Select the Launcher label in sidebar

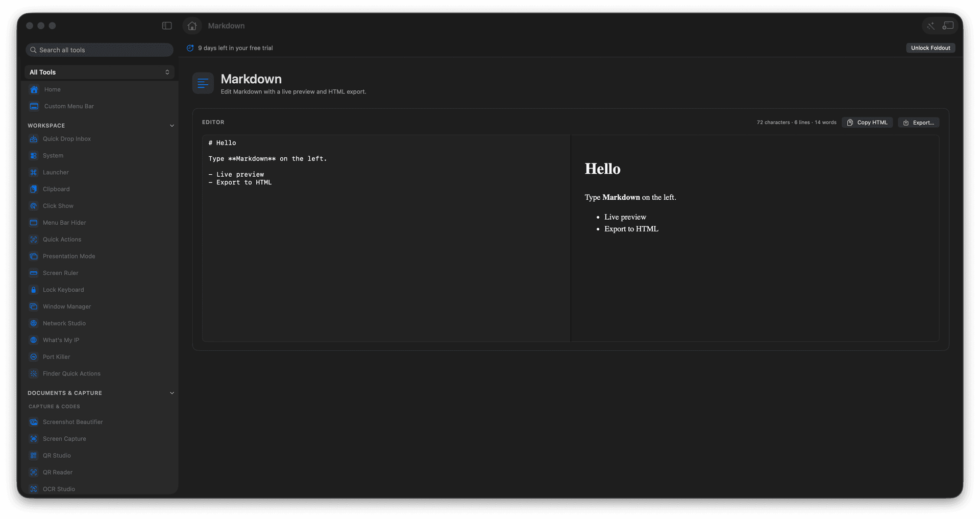pyautogui.click(x=56, y=173)
